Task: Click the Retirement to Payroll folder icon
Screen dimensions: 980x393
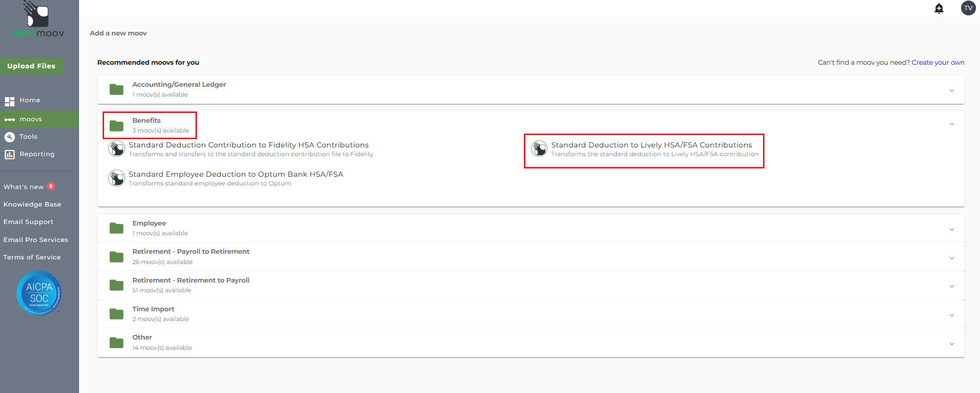Action: click(x=116, y=285)
